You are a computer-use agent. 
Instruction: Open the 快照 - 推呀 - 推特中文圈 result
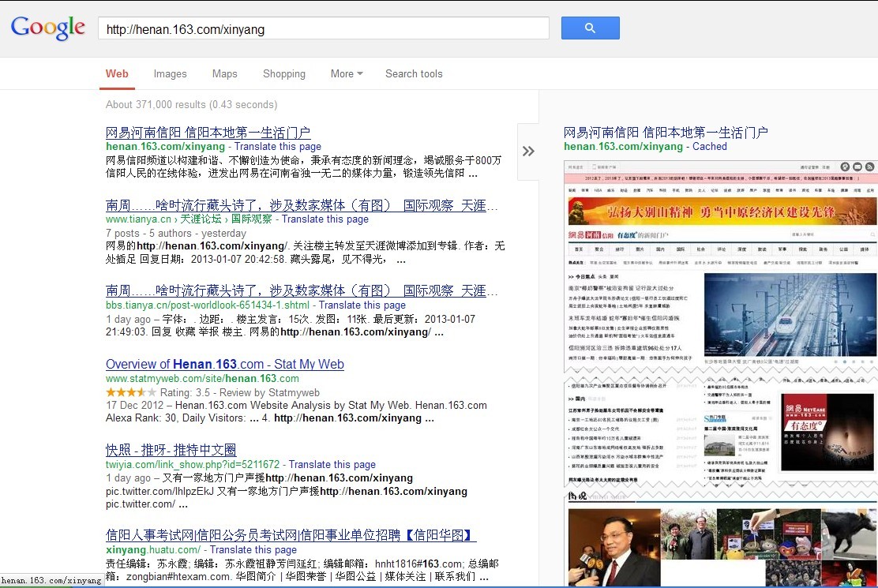click(171, 450)
